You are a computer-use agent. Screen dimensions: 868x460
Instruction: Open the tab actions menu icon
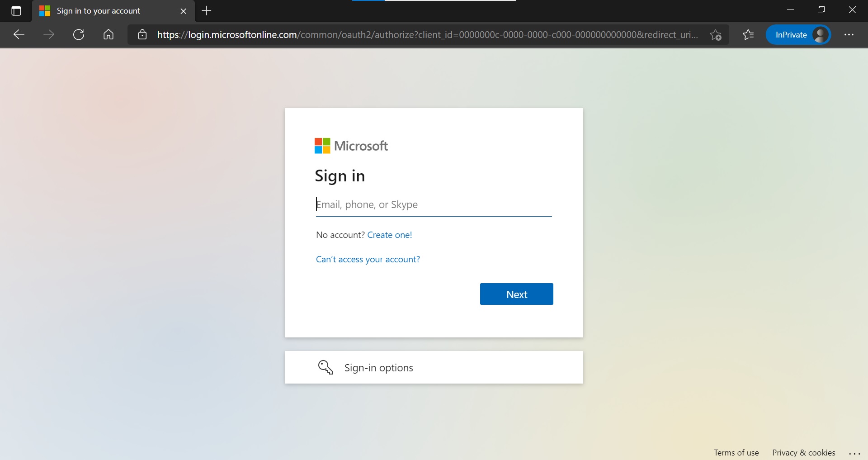16,11
